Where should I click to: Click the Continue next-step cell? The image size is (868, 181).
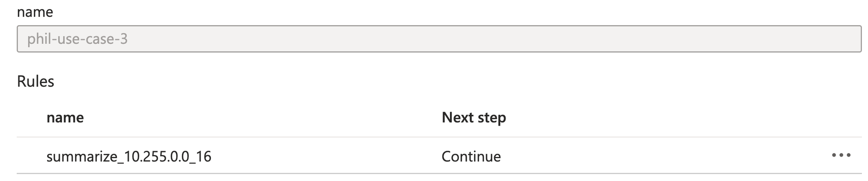pyautogui.click(x=471, y=156)
